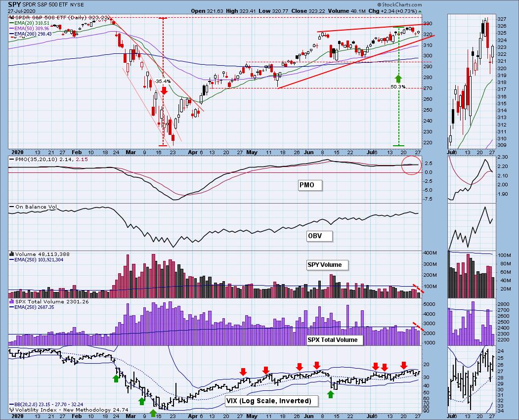Click the SPX Total Volume 2301.26 legend text
Viewport: 519px width, 420px height.
coord(52,301)
